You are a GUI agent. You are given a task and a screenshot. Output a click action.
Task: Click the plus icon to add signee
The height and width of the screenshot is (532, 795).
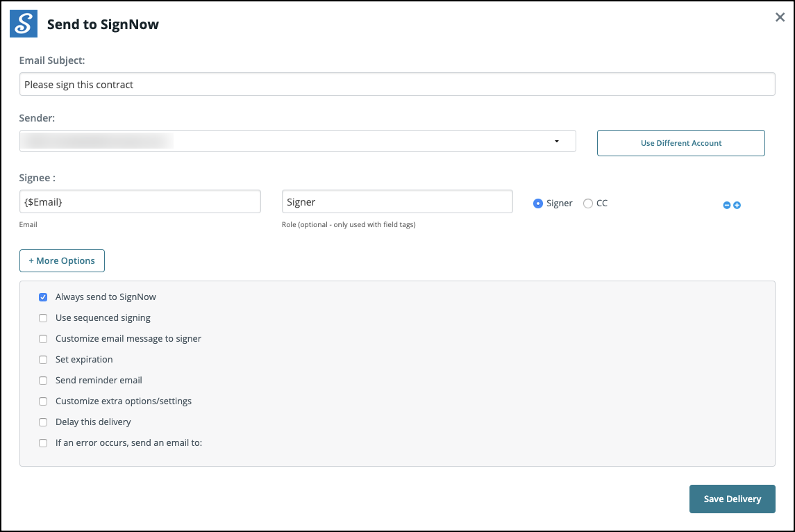tap(737, 206)
